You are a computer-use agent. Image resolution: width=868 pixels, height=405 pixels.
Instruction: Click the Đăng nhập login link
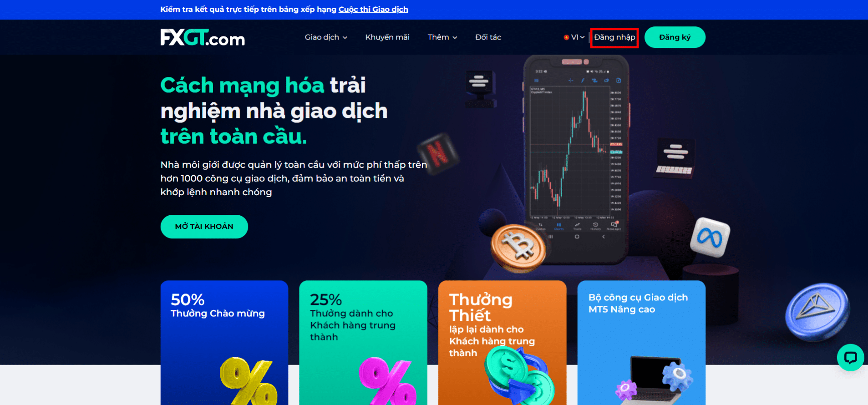click(x=614, y=37)
